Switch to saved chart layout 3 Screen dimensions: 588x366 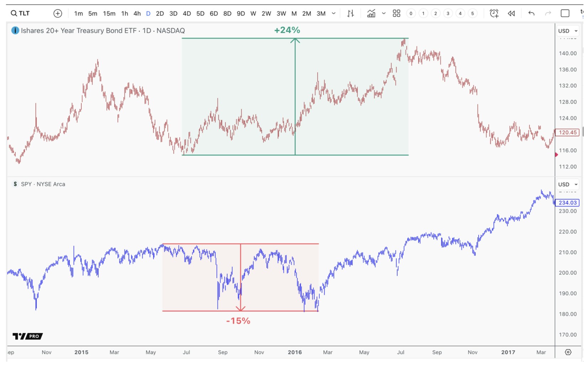click(x=447, y=13)
